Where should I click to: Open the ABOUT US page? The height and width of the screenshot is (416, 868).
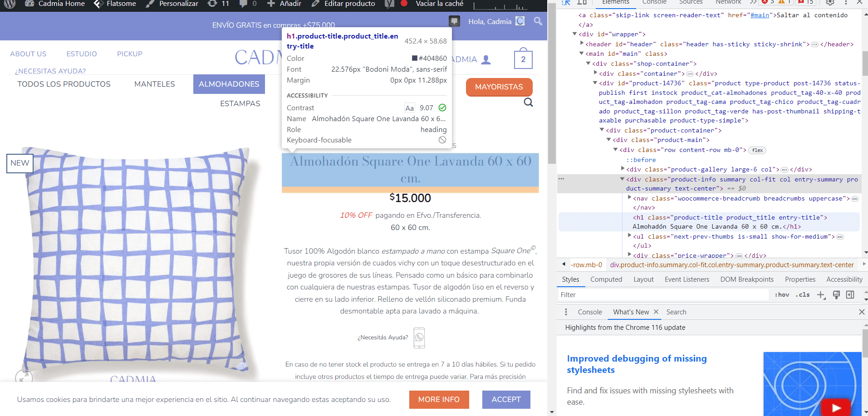pos(28,54)
